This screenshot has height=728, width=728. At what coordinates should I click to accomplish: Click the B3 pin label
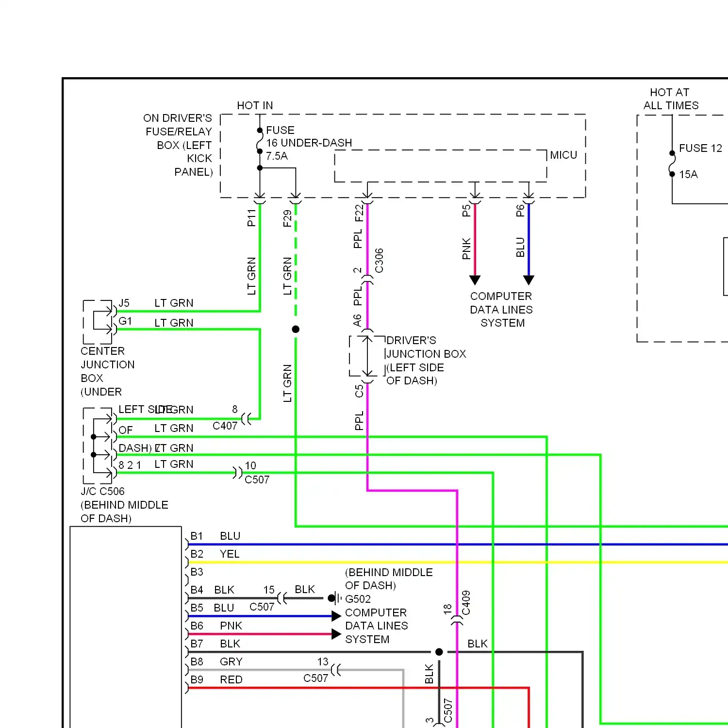click(x=197, y=572)
